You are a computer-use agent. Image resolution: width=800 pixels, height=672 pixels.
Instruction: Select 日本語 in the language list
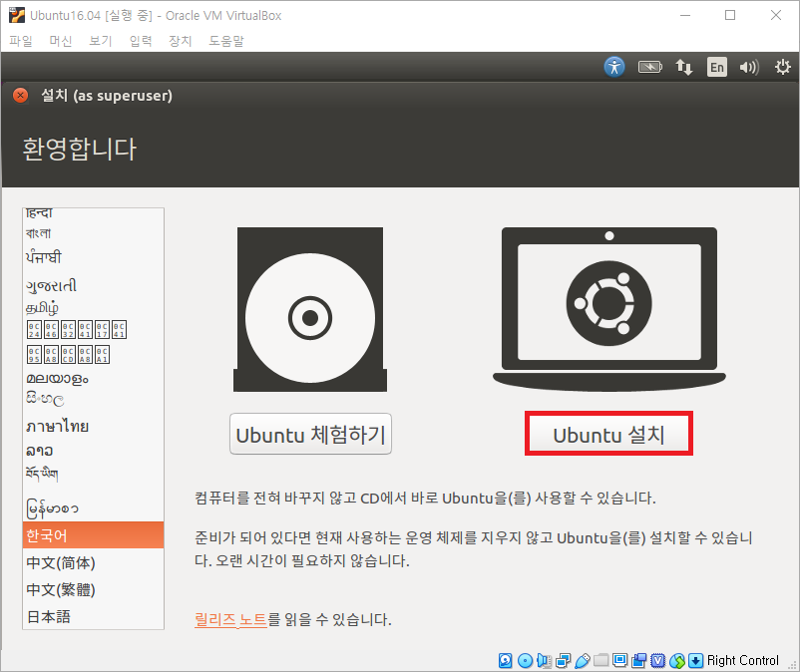pyautogui.click(x=93, y=616)
